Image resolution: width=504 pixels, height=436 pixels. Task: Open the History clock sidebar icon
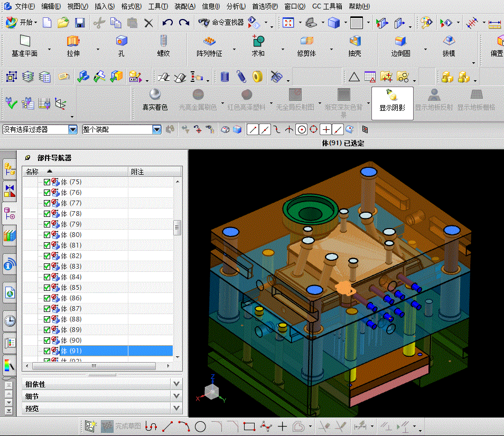coord(10,321)
